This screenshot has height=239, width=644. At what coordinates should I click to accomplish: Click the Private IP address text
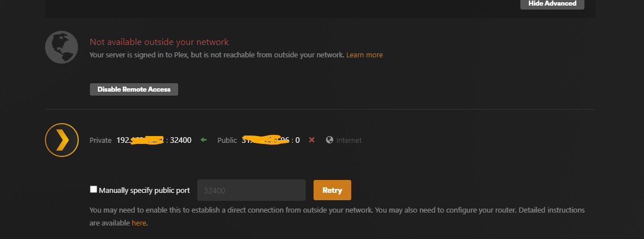click(153, 140)
